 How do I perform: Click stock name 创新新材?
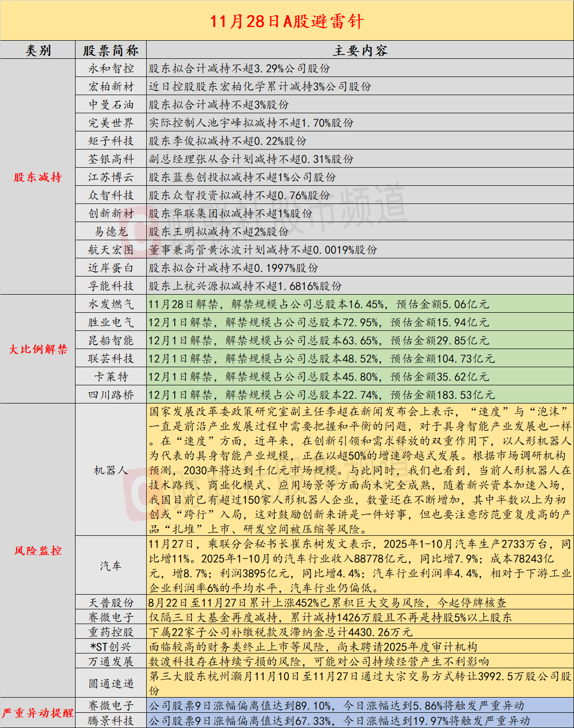(111, 214)
